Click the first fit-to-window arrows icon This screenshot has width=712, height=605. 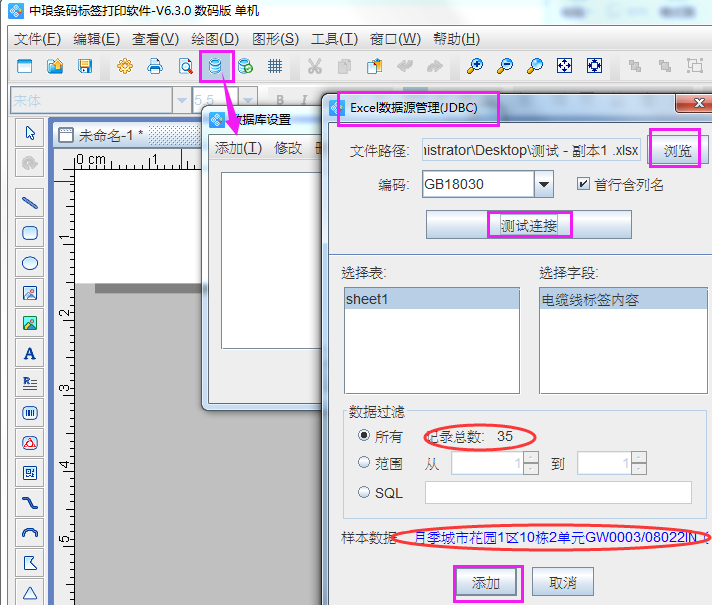click(x=564, y=66)
